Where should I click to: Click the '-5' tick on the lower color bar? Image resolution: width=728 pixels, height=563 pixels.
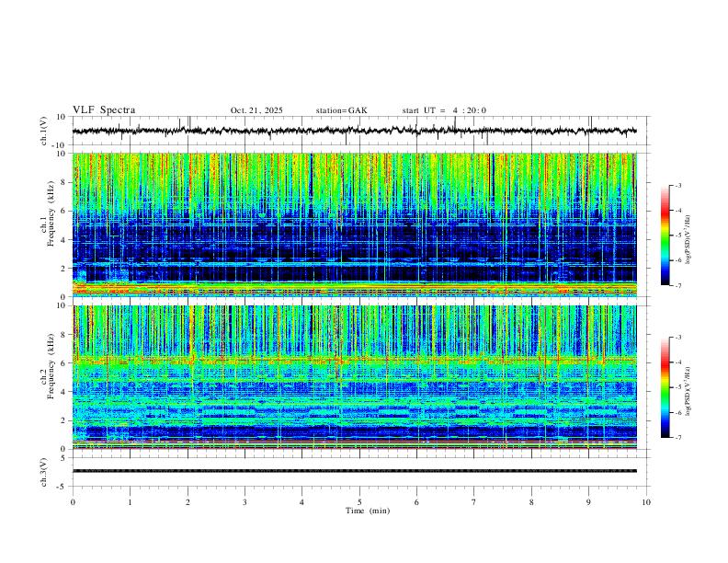(x=678, y=387)
